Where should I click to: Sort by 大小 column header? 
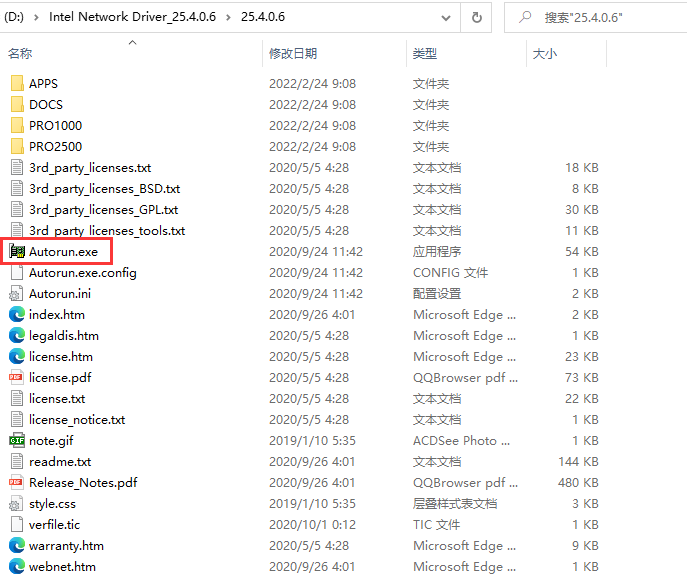coord(545,53)
